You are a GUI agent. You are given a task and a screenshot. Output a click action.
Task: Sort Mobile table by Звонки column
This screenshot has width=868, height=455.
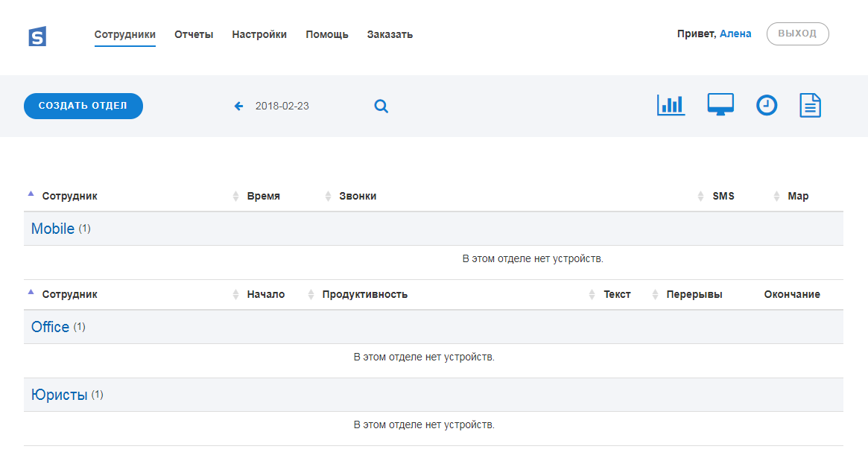pos(357,197)
